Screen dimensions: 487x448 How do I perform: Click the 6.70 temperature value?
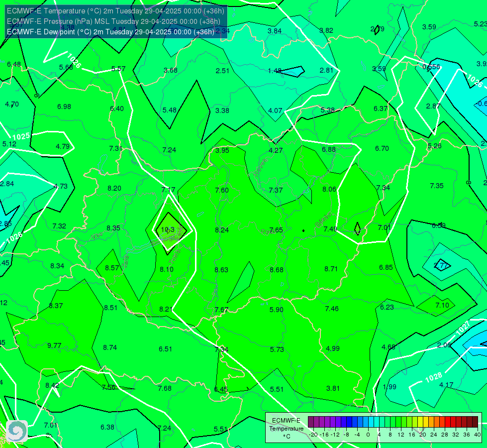point(382,149)
